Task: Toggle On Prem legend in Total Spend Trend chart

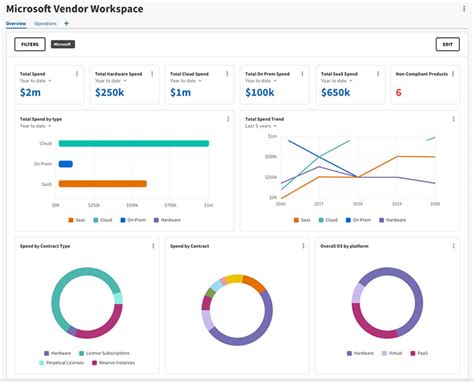Action: (x=358, y=220)
